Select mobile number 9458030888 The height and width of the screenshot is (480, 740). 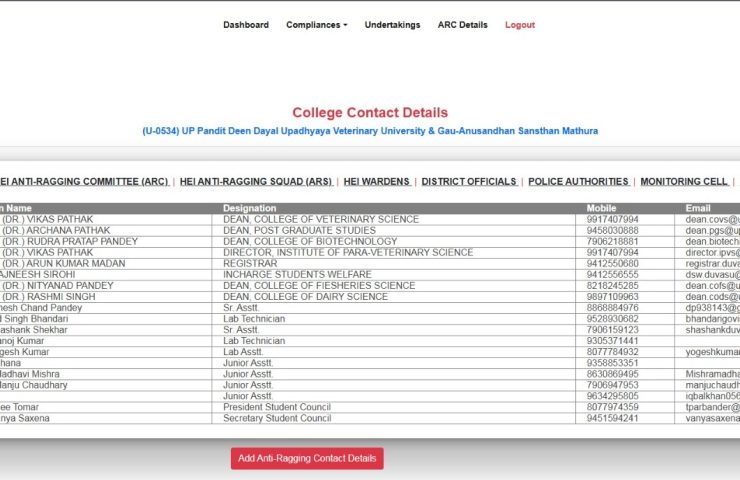click(625, 230)
